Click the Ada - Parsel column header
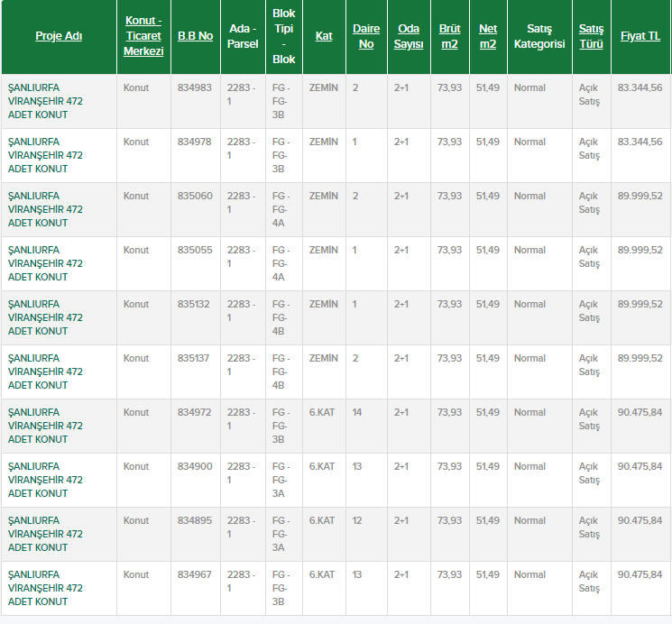The height and width of the screenshot is (624, 672). click(x=243, y=36)
